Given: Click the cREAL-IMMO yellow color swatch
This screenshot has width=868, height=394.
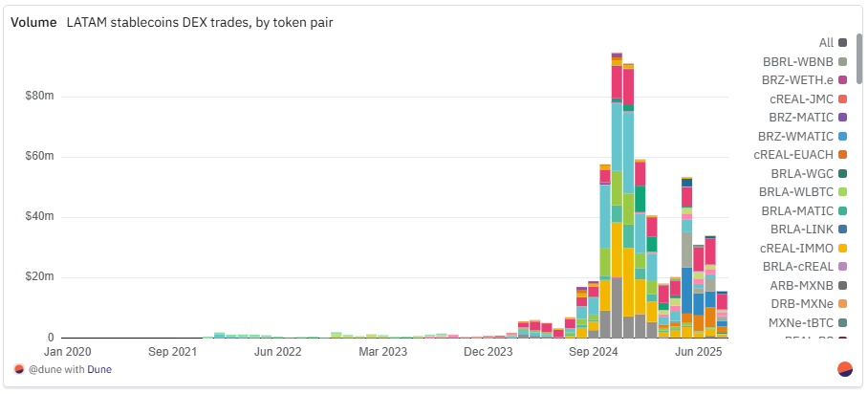Looking at the screenshot, I should click(842, 248).
